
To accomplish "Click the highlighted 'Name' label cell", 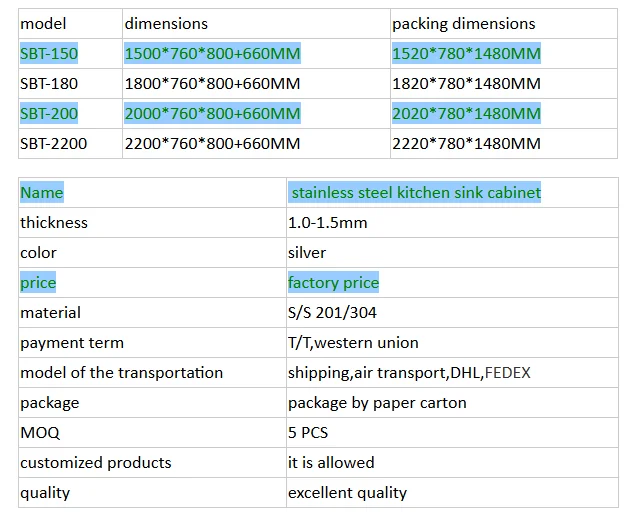I will (42, 193).
